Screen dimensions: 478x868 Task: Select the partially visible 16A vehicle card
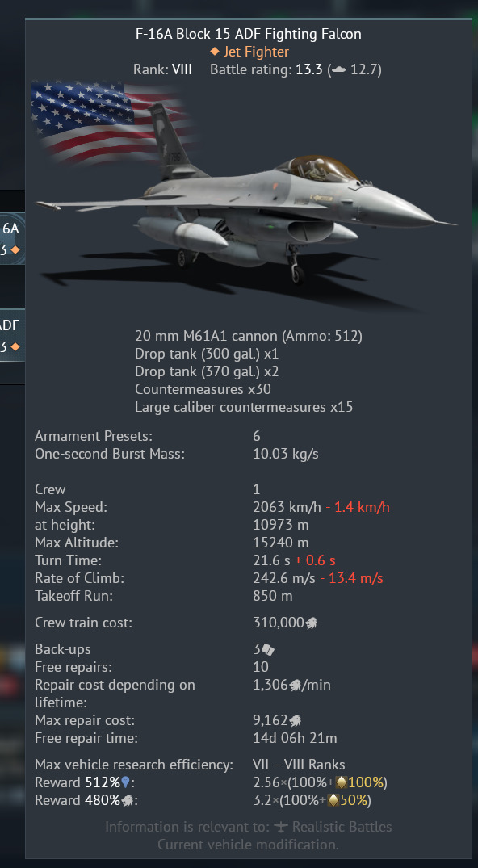tap(11, 238)
